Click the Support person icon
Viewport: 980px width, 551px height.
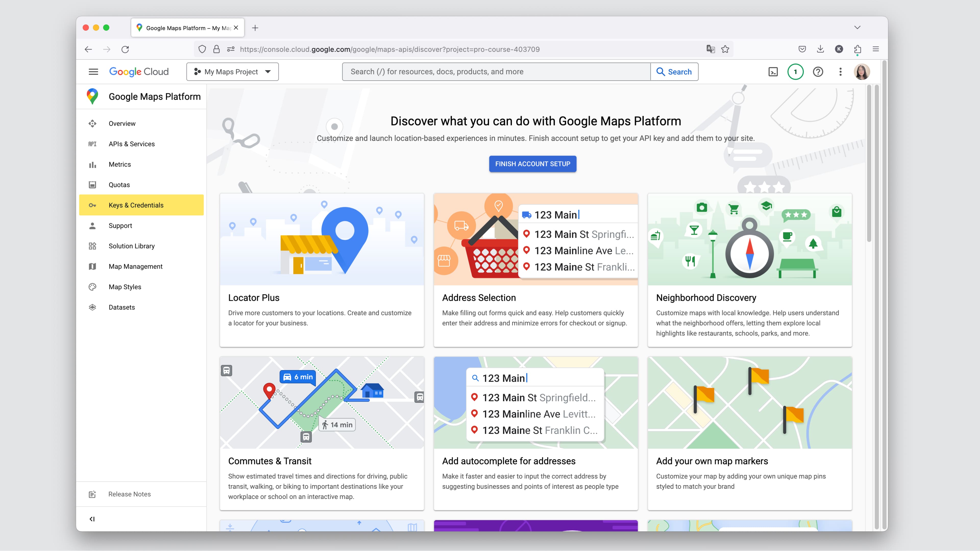click(x=92, y=226)
